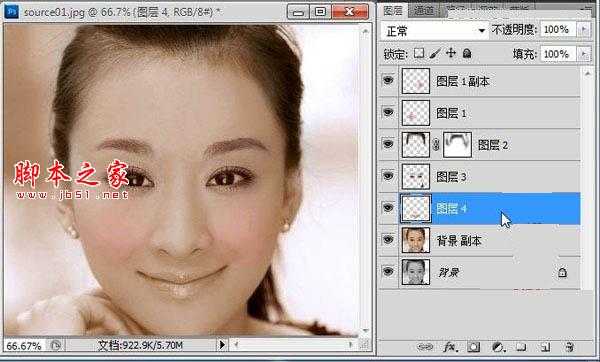
Task: Click status bar circular info icon
Action: (55, 345)
